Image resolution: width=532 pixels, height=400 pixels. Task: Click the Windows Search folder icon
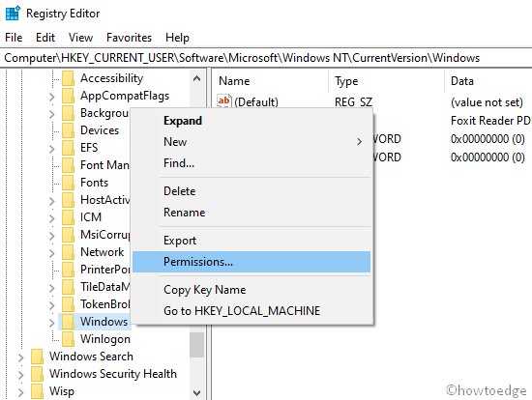point(37,357)
